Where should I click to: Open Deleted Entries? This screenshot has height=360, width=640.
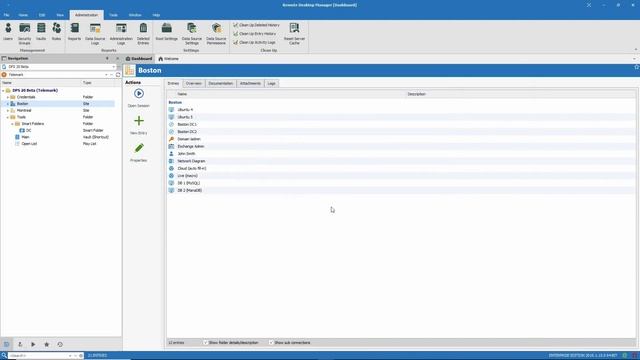coord(143,33)
